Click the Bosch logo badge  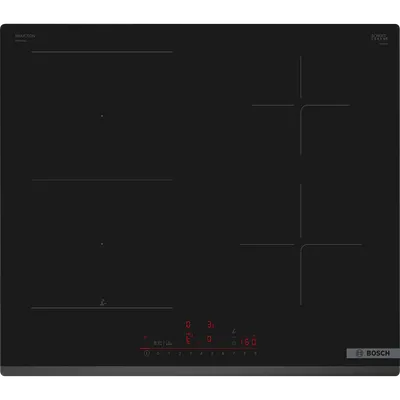[373, 353]
